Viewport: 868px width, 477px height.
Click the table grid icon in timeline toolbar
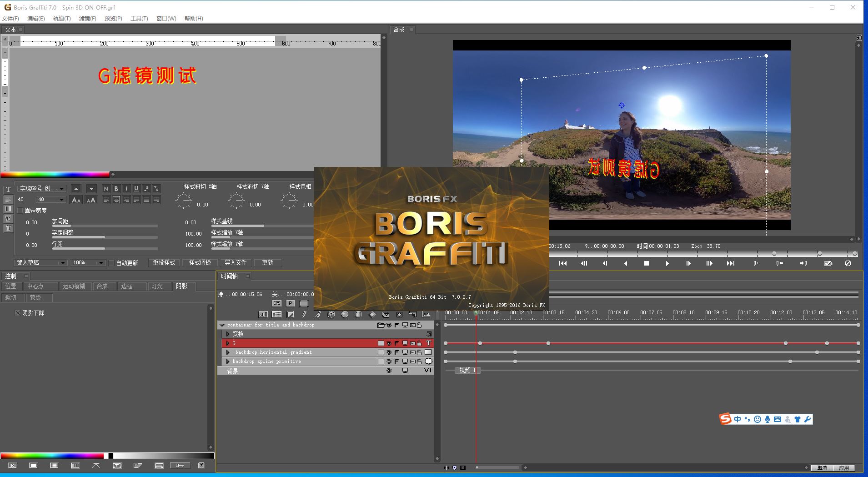(x=276, y=314)
